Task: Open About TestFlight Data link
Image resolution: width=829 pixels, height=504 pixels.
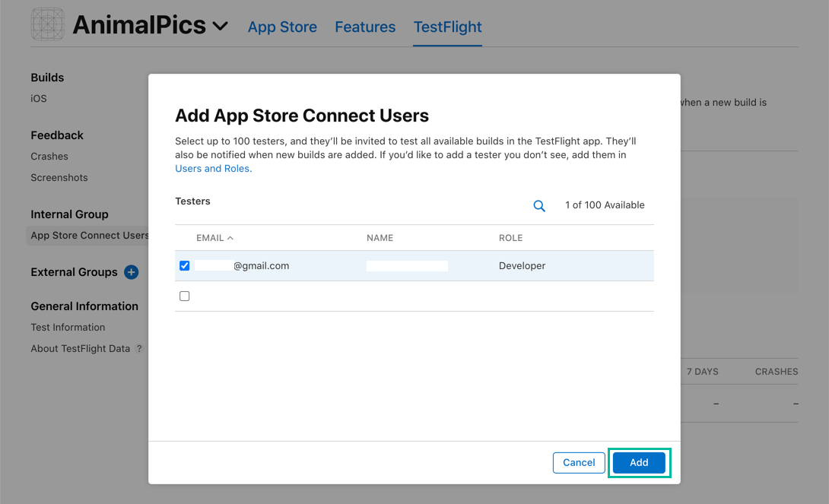Action: point(81,349)
